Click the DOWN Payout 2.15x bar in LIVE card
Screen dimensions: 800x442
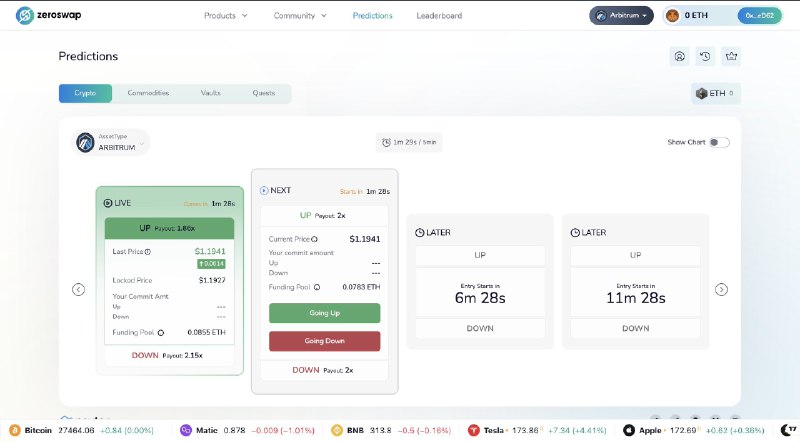point(169,355)
